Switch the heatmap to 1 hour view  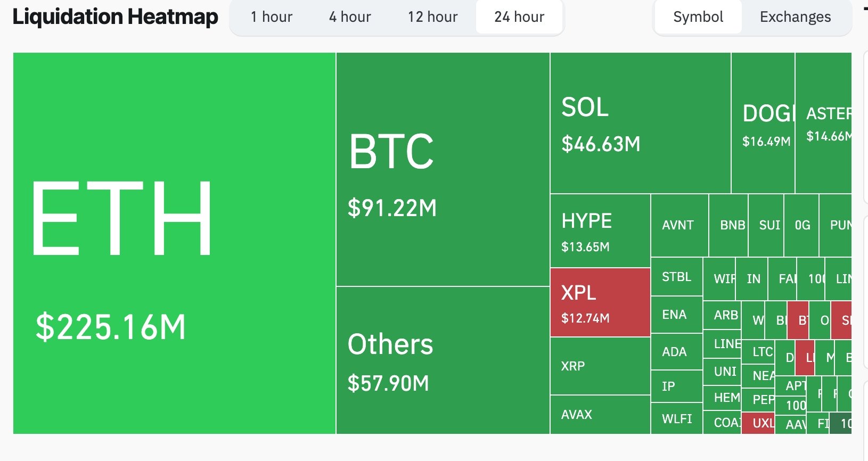pyautogui.click(x=272, y=17)
